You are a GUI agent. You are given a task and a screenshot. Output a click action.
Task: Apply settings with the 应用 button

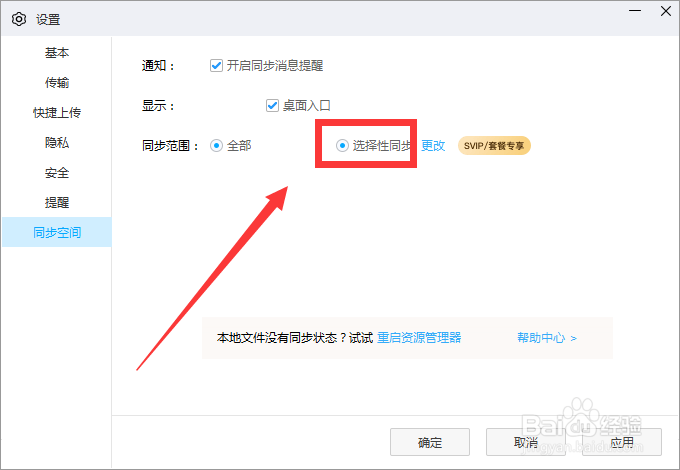pyautogui.click(x=622, y=442)
